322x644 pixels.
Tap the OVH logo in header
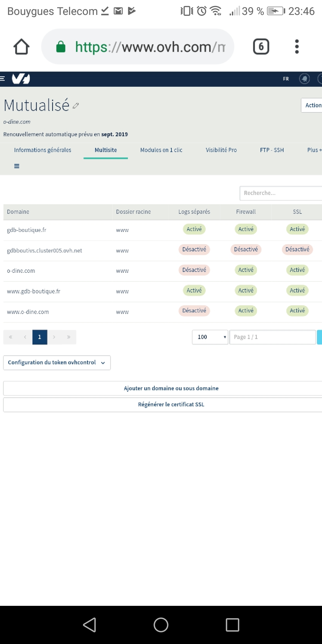(x=21, y=79)
